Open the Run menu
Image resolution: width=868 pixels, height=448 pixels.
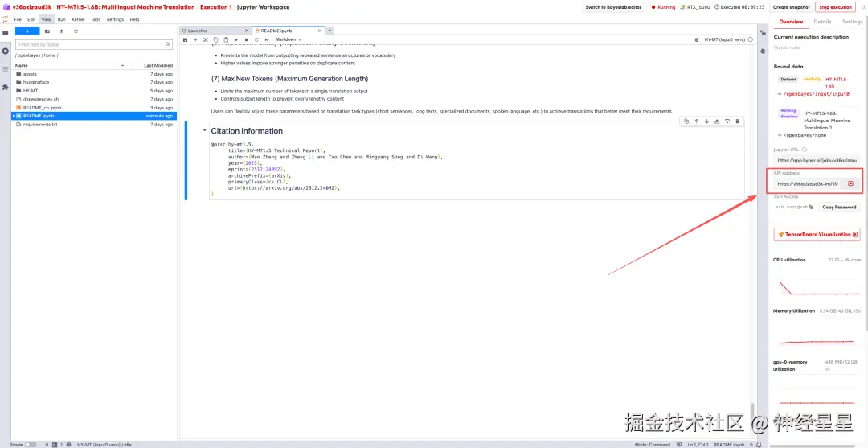point(61,19)
